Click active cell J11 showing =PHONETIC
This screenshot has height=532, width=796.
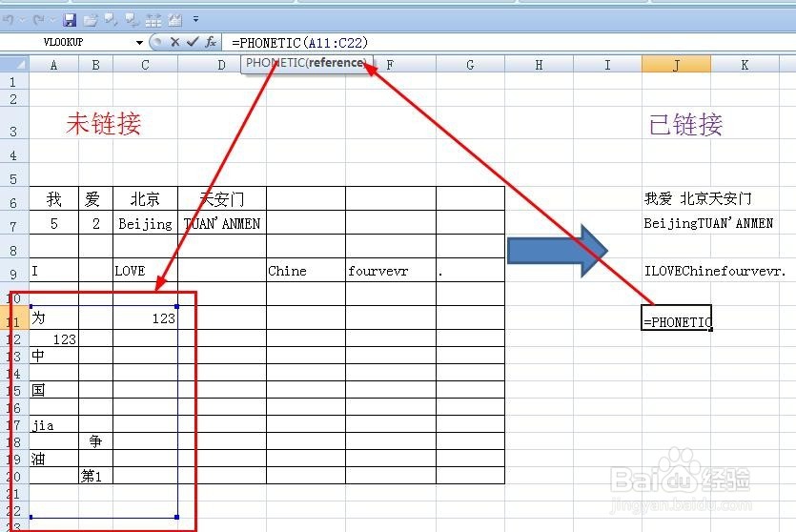[x=676, y=317]
